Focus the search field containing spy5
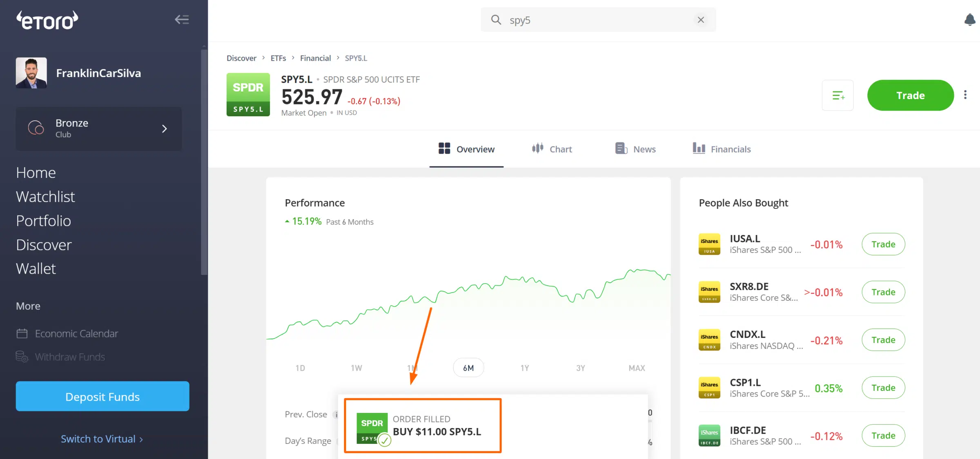Image resolution: width=980 pixels, height=459 pixels. click(598, 20)
